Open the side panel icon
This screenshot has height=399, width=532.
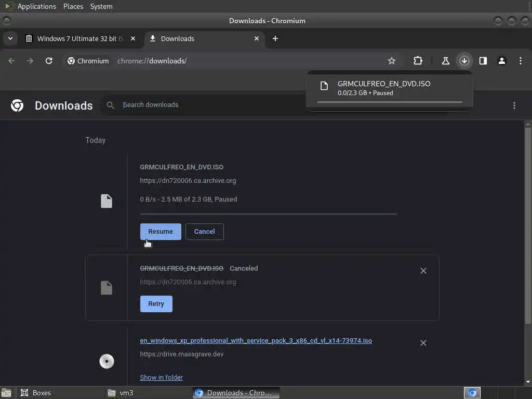tap(483, 61)
